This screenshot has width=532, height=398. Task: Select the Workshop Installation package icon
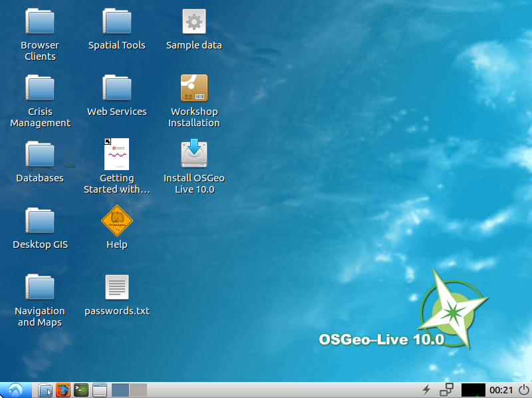(194, 88)
